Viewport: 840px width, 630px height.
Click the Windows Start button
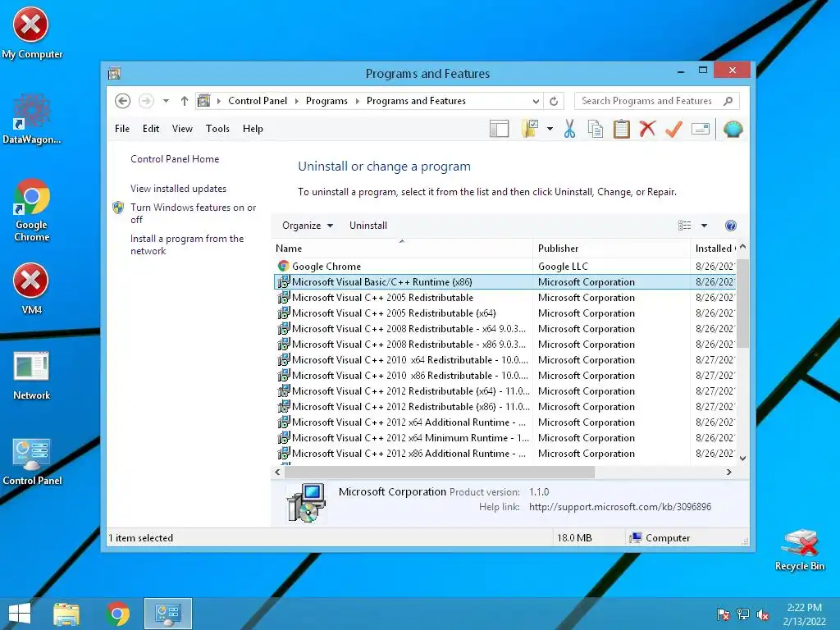tap(20, 614)
